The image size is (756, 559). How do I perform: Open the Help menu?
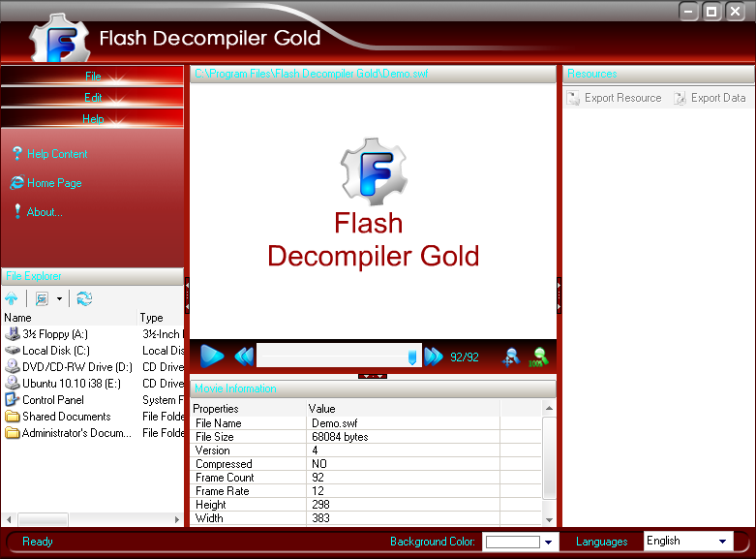pyautogui.click(x=93, y=119)
